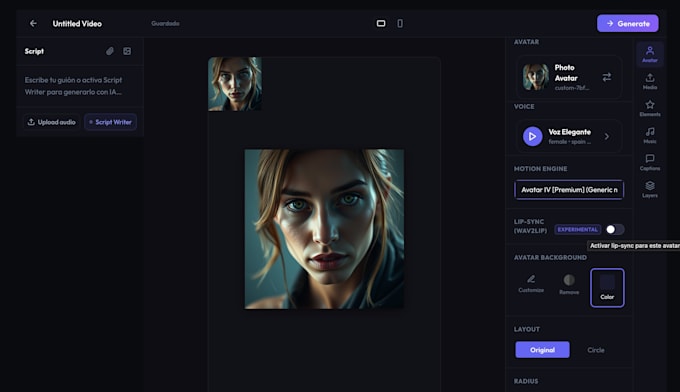
Task: Click the Untitled Video title
Action: (77, 23)
